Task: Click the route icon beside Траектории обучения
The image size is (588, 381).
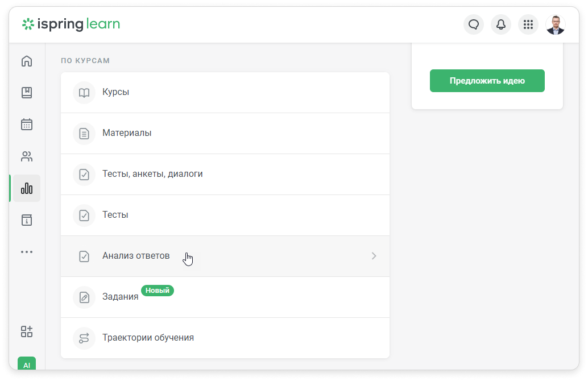Action: [84, 338]
